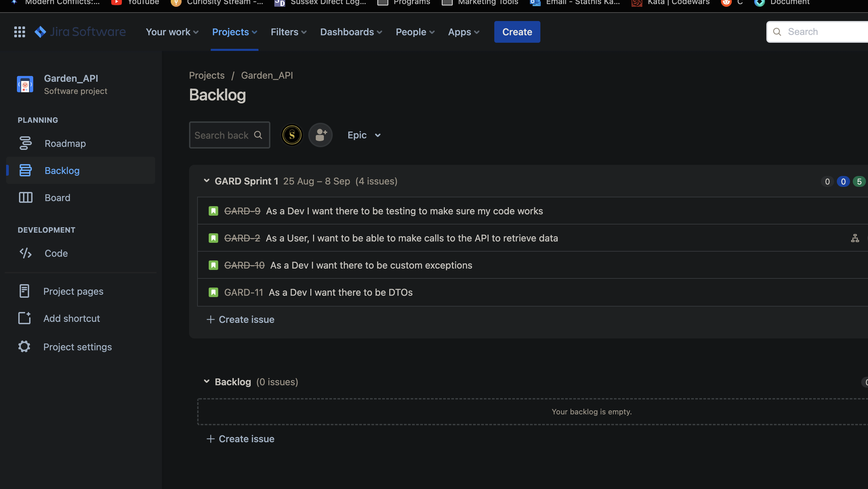Image resolution: width=868 pixels, height=489 pixels.
Task: Click the Search backlog input field
Action: (229, 134)
